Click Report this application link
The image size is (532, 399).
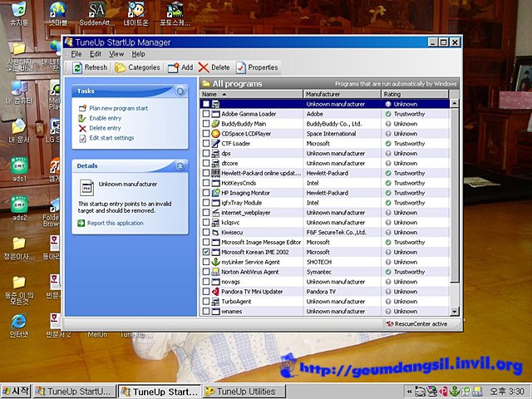[115, 223]
